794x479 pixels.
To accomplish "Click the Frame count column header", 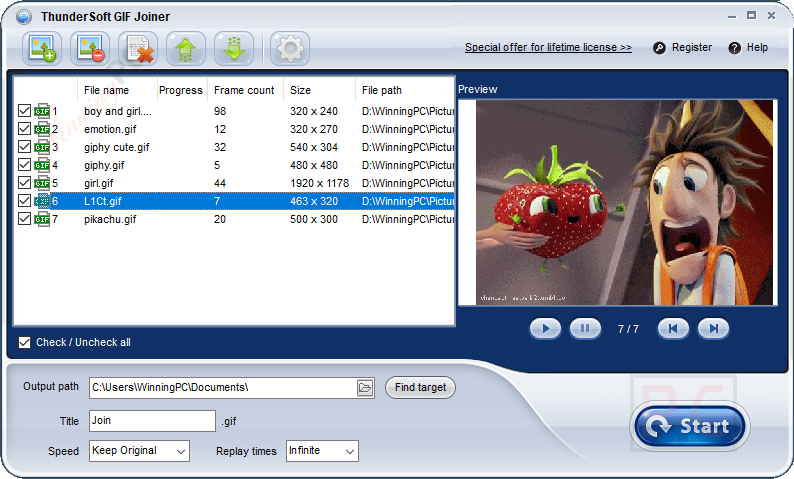I will 244,90.
